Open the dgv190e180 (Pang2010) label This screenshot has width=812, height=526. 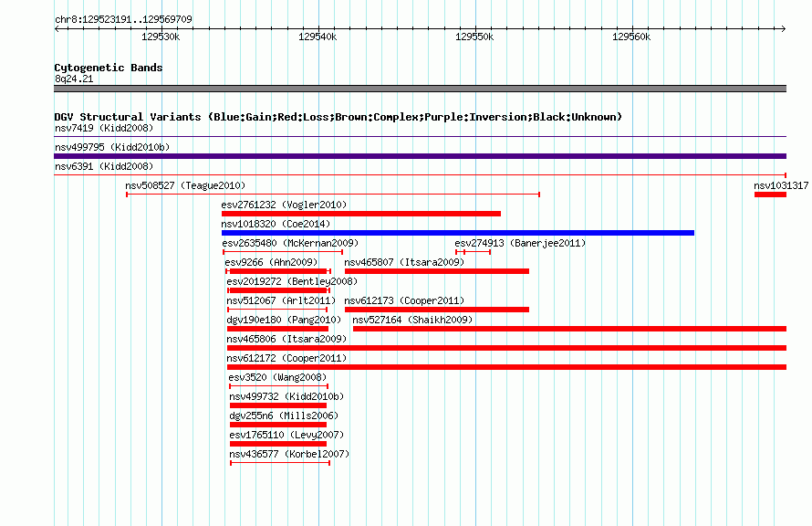tap(284, 320)
